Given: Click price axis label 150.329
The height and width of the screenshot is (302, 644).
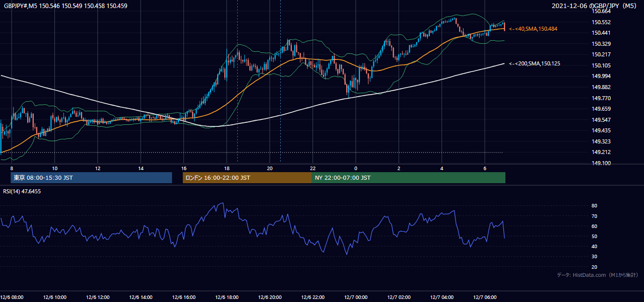Looking at the screenshot, I should tap(601, 44).
